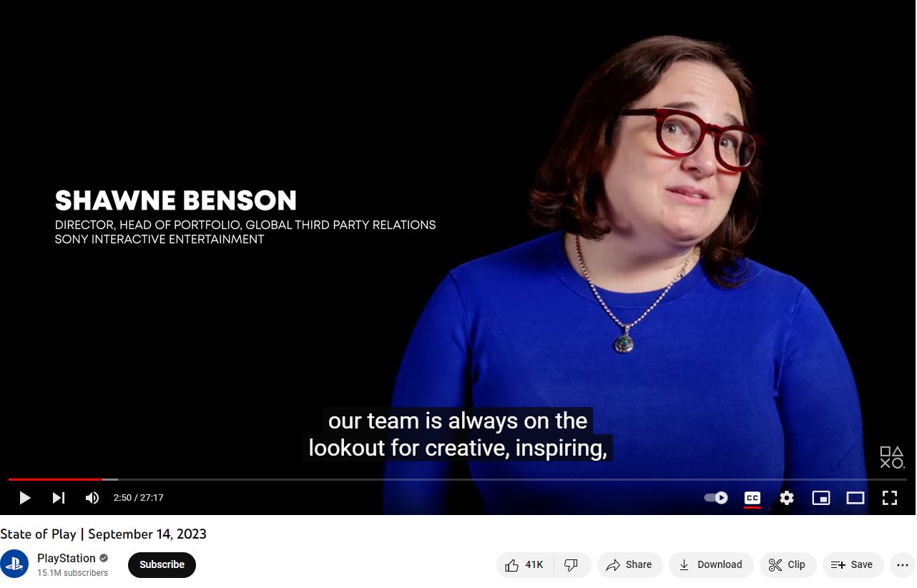Viewport: 917px width, 588px height.
Task: Toggle the autoplay switch
Action: 716,498
